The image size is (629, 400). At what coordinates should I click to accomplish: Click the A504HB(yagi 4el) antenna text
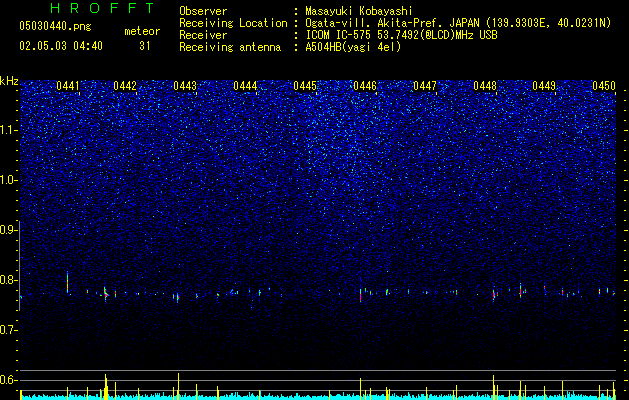coord(353,47)
